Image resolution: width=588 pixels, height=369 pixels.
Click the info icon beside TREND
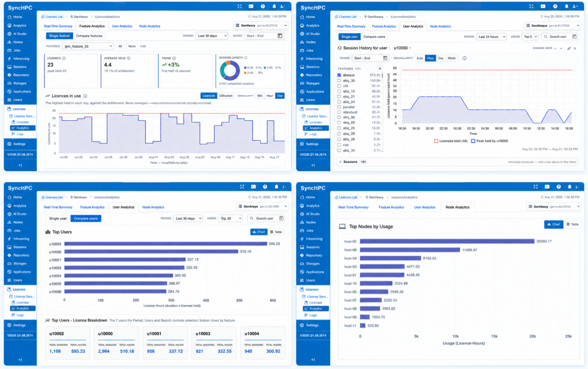(x=174, y=58)
